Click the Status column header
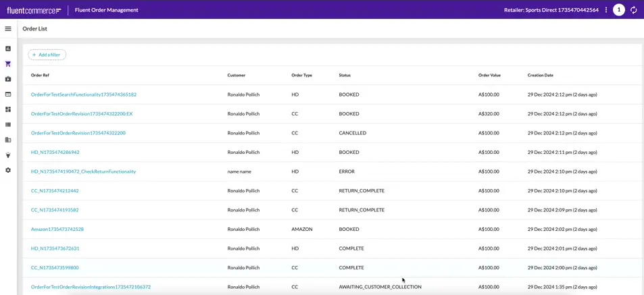 coord(345,76)
